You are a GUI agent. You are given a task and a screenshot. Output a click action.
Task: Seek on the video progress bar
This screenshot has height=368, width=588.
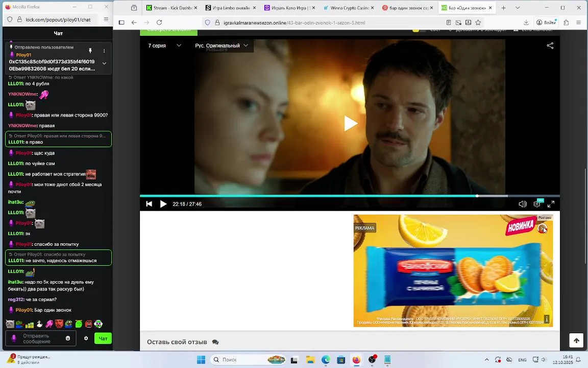(350, 196)
